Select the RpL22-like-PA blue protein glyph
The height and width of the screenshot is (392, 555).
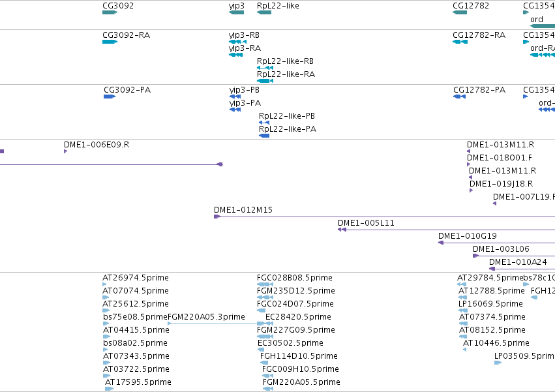click(264, 136)
